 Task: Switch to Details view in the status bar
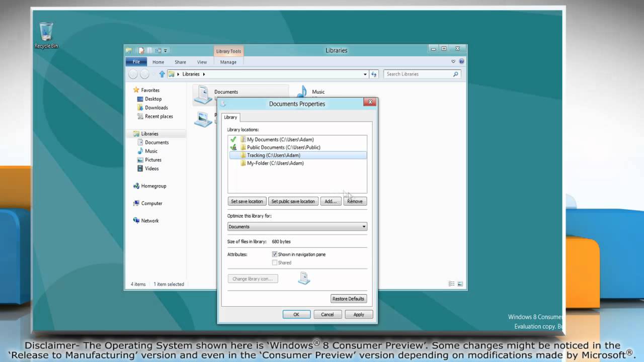point(451,284)
